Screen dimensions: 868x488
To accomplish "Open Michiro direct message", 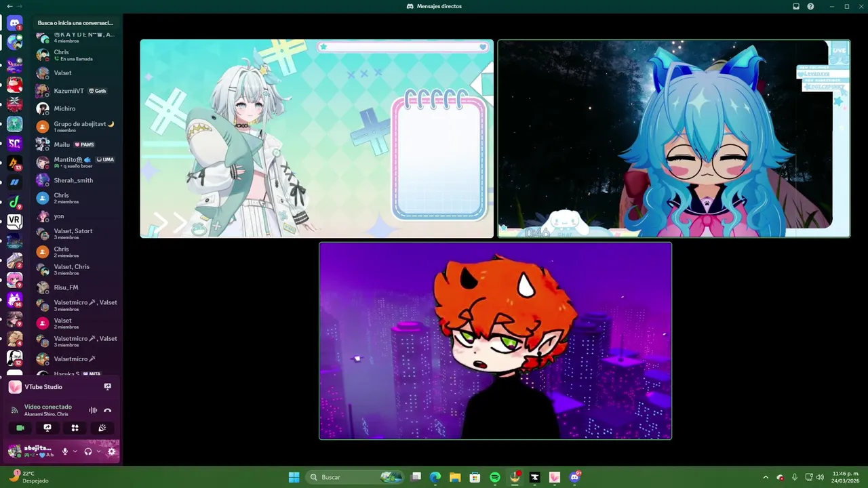I will point(77,108).
